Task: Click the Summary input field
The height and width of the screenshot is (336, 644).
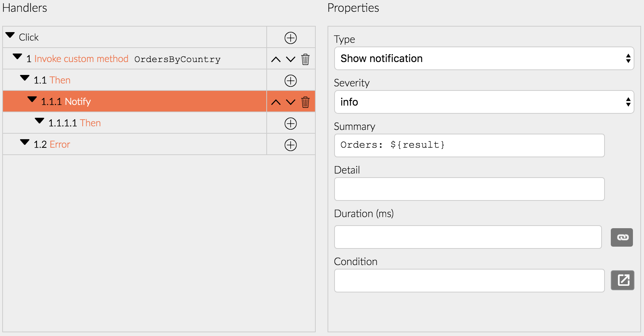Action: coord(469,145)
